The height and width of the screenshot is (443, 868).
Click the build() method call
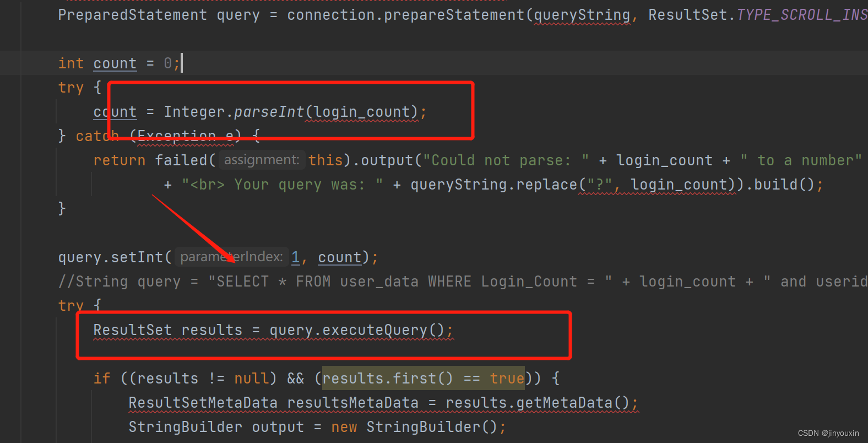coord(784,185)
